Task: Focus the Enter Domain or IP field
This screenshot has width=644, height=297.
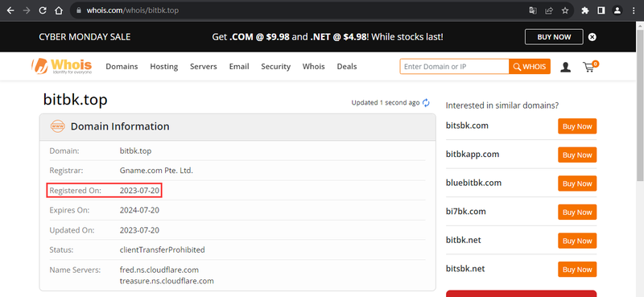Action: (454, 67)
